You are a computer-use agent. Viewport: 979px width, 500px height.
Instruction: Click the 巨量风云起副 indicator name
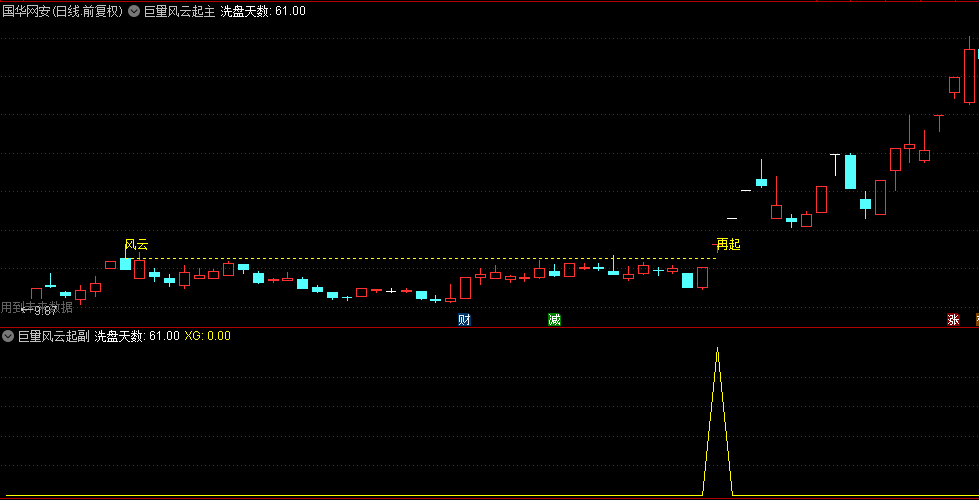pyautogui.click(x=53, y=336)
